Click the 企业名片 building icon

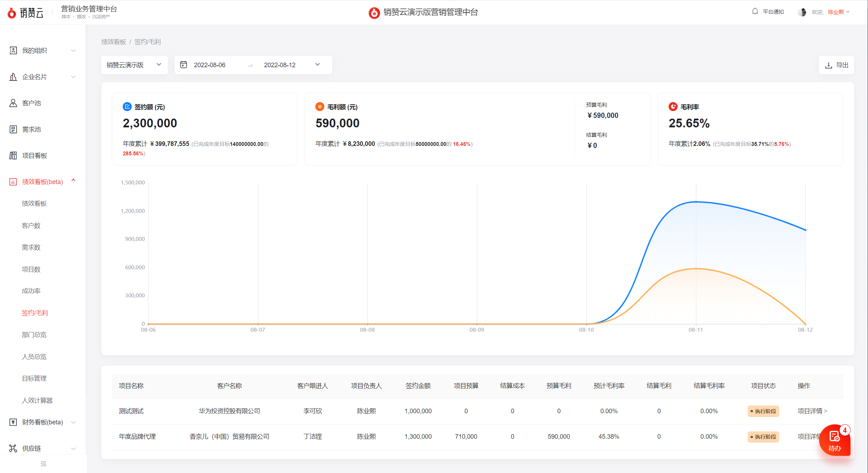(x=13, y=77)
